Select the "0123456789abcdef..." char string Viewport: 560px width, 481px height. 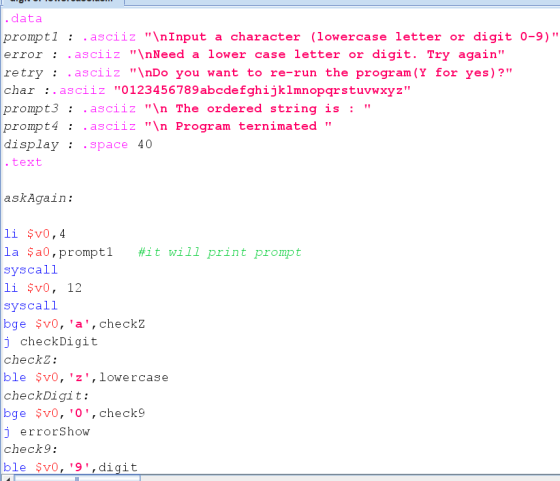point(262,90)
